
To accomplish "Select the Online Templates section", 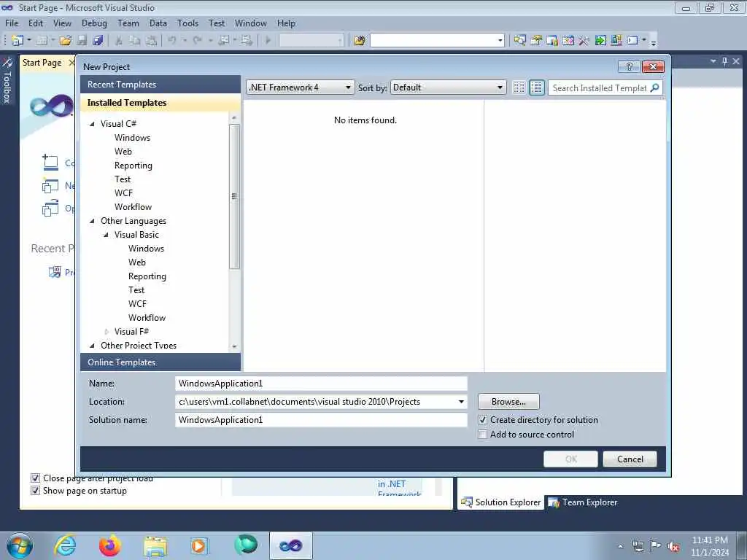I will tap(160, 362).
